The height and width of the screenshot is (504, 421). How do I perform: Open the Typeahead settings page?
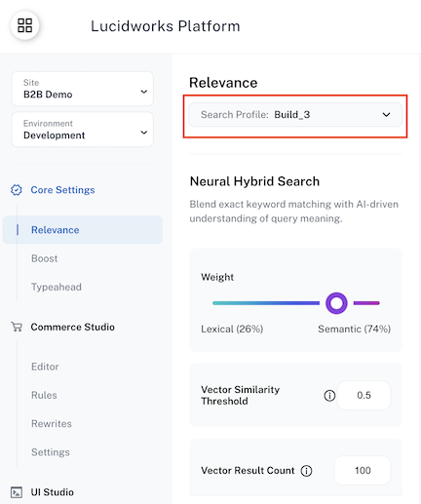(57, 287)
